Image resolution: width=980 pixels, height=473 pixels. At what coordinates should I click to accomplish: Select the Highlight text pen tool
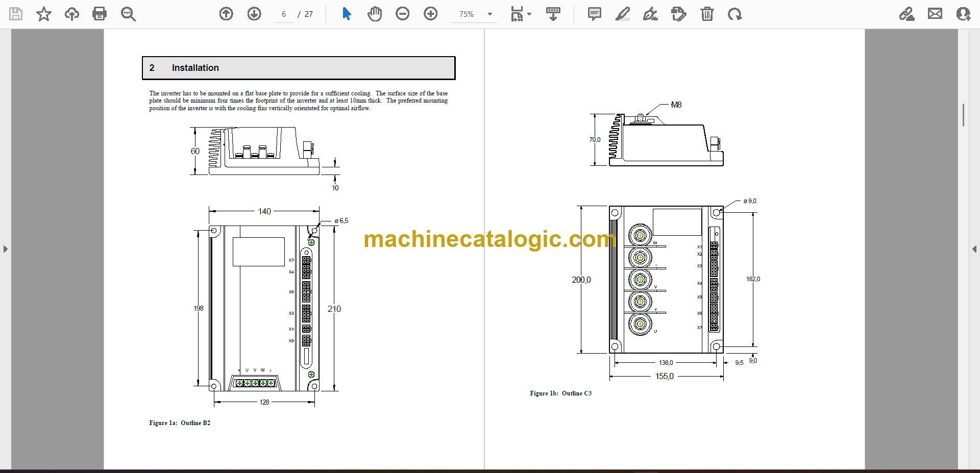pos(623,14)
